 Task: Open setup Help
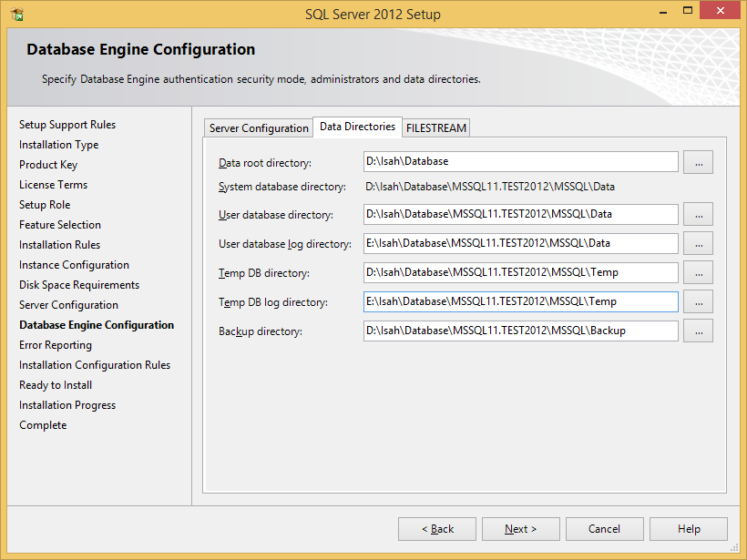pyautogui.click(x=689, y=529)
